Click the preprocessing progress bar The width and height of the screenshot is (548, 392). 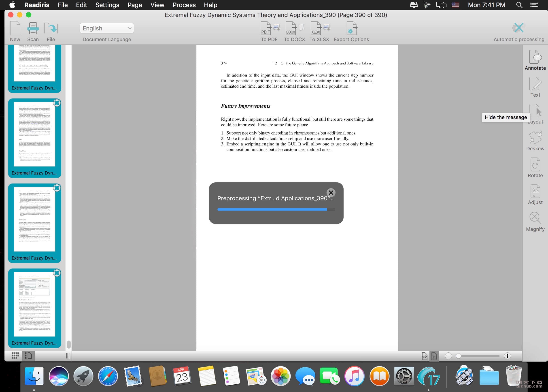point(276,209)
